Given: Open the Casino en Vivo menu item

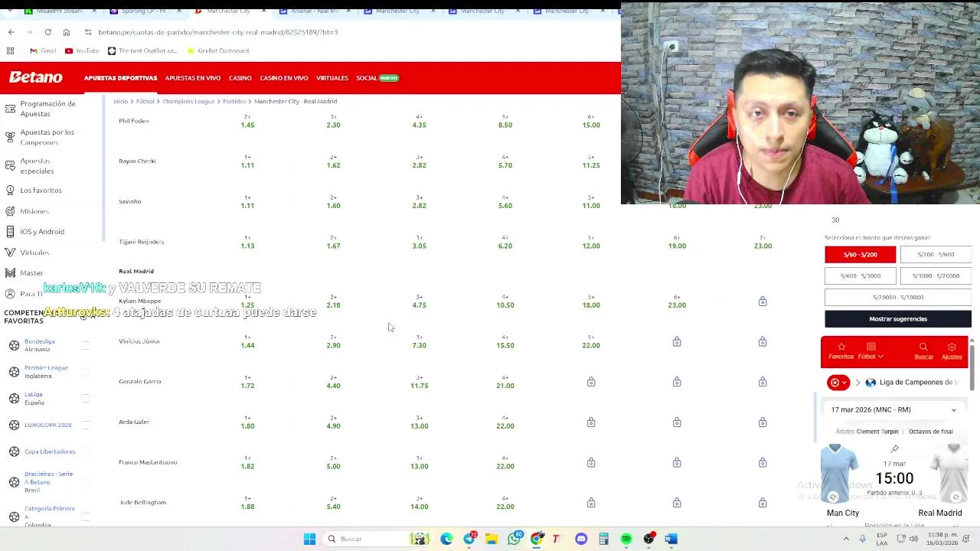Looking at the screenshot, I should point(283,78).
